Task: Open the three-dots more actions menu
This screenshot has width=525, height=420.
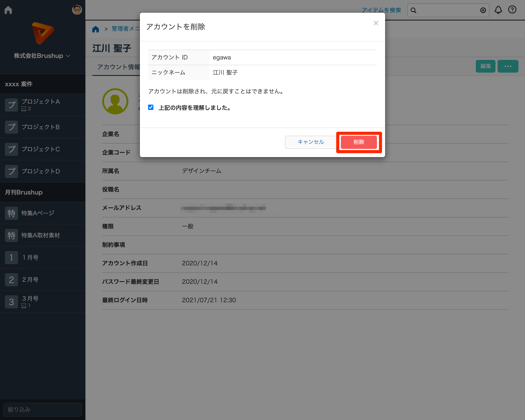Action: coord(508,66)
